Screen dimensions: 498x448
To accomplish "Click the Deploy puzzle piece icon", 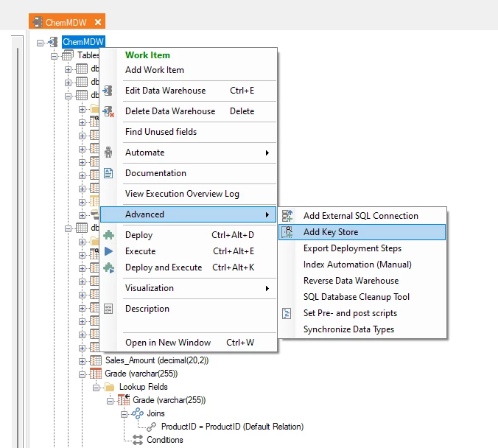I will coord(108,235).
